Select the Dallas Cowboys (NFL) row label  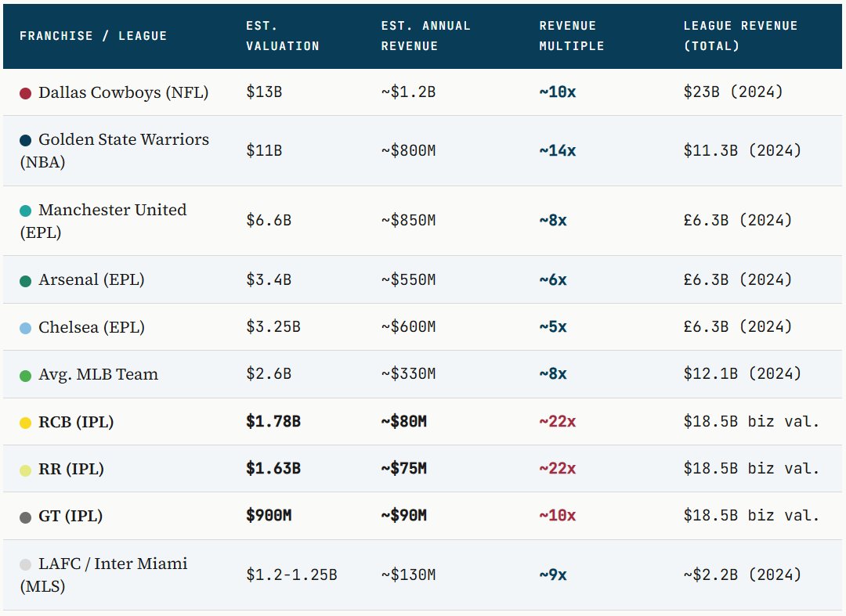[123, 92]
